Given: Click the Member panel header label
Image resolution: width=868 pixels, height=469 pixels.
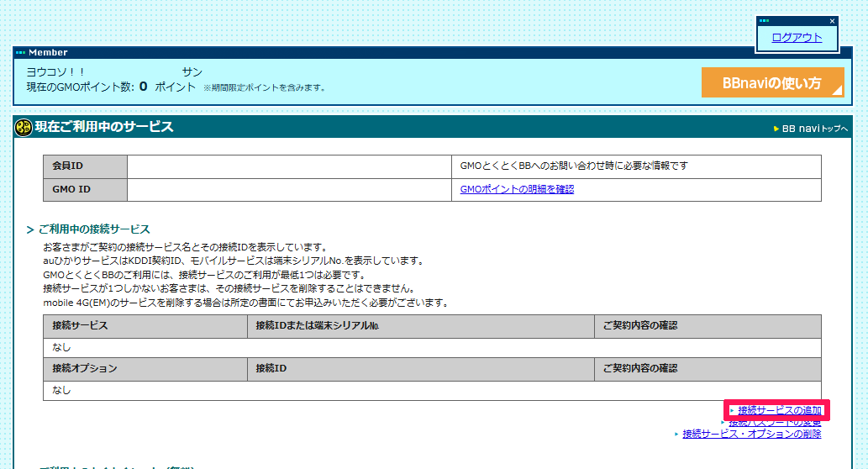Looking at the screenshot, I should [48, 53].
